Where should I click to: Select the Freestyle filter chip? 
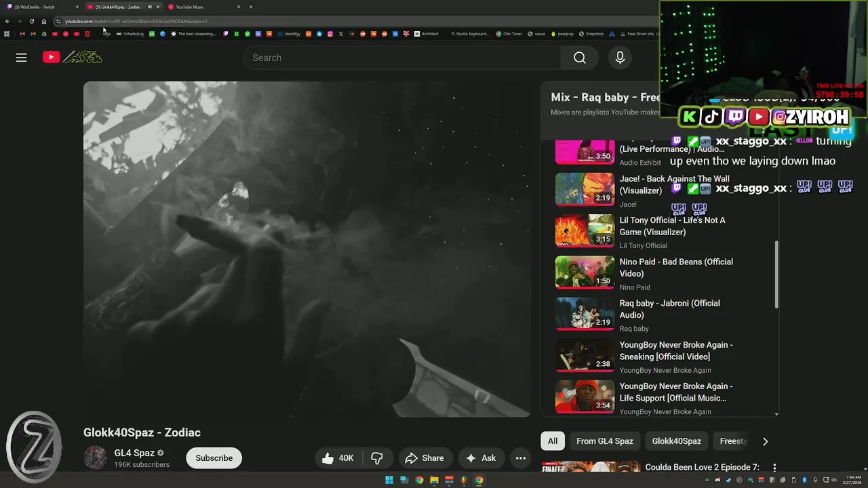pyautogui.click(x=733, y=441)
